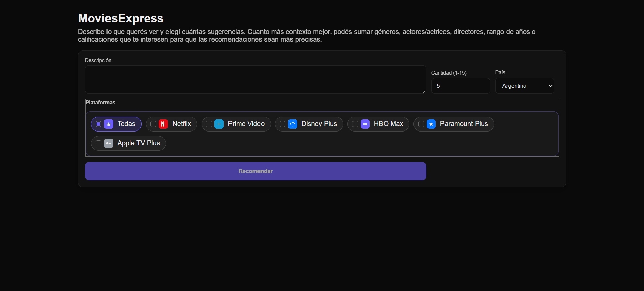Toggle the HBO Max checkbox
Screen dimensions: 644x291
tap(355, 124)
